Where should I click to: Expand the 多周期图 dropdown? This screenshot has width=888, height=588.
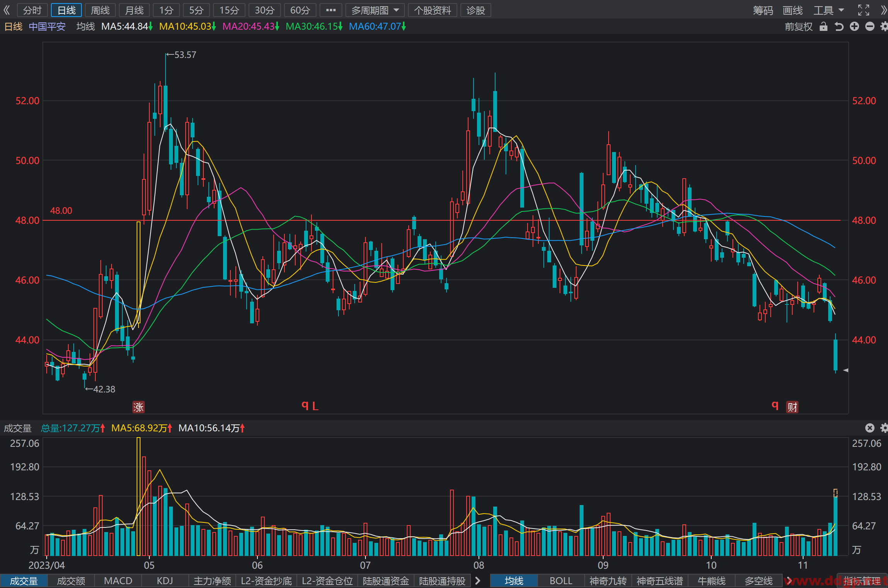[375, 10]
